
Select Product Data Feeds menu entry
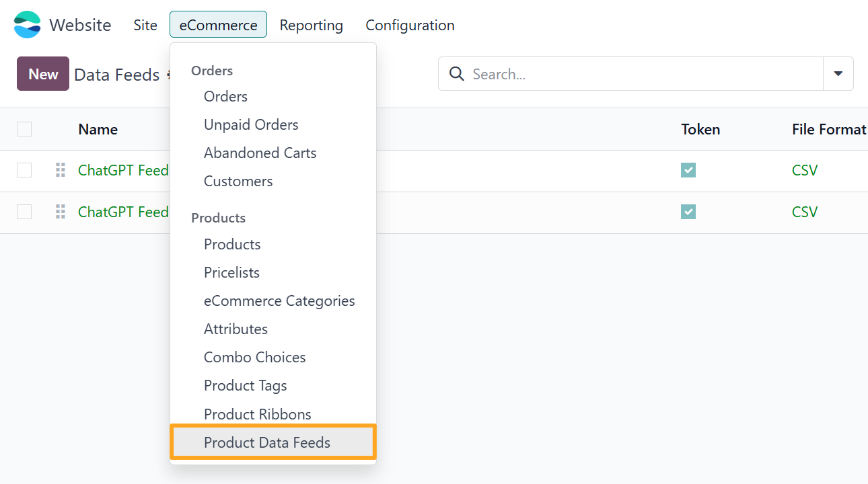pos(273,442)
